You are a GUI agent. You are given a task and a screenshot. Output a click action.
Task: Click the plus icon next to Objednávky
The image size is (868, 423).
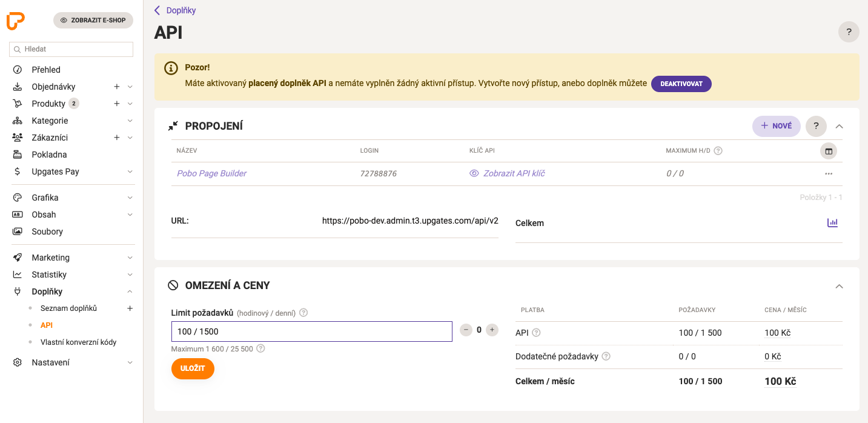tap(117, 87)
